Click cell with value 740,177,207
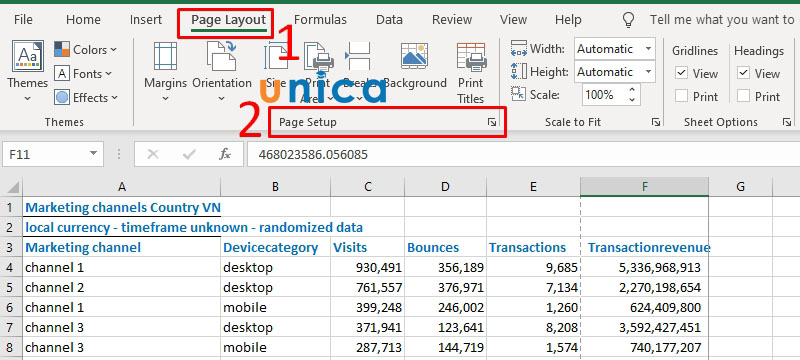This screenshot has width=800, height=360. pos(644,347)
